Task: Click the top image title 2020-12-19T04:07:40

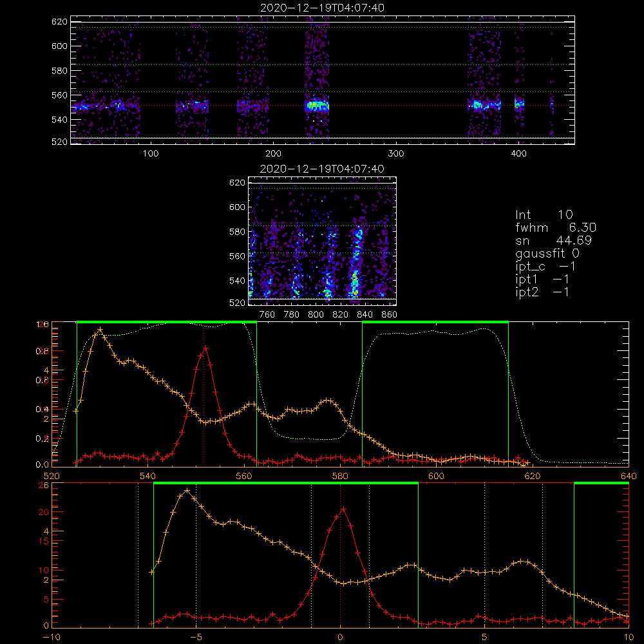Action: (323, 8)
